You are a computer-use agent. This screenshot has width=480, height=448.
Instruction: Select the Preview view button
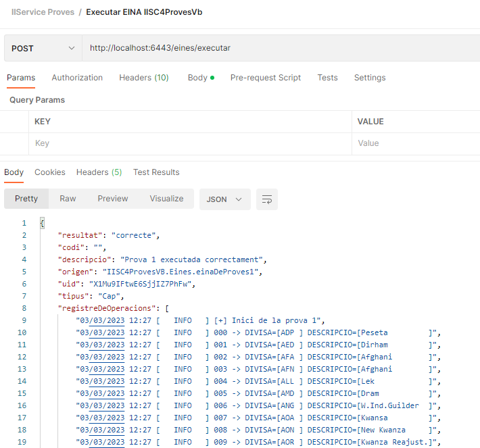tap(113, 199)
